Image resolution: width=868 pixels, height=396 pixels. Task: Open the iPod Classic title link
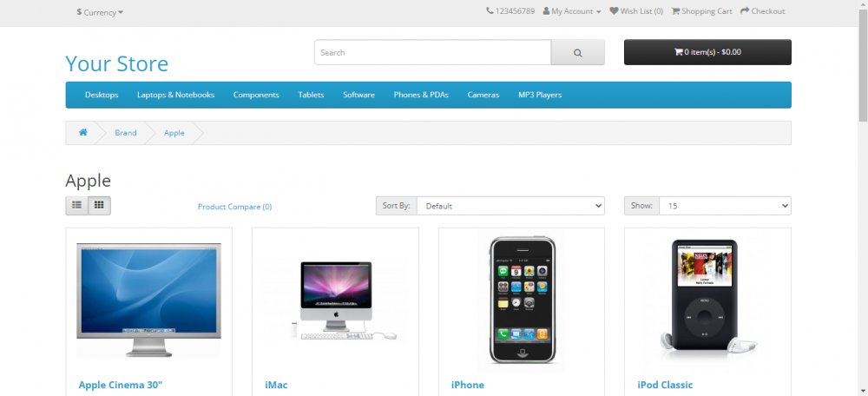pyautogui.click(x=666, y=385)
